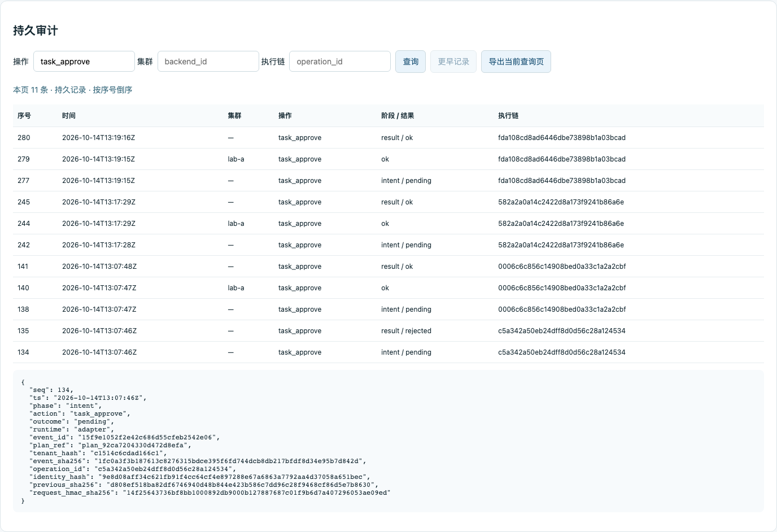Click the lab-a cluster cell in row 244
777x532 pixels.
[x=236, y=224]
